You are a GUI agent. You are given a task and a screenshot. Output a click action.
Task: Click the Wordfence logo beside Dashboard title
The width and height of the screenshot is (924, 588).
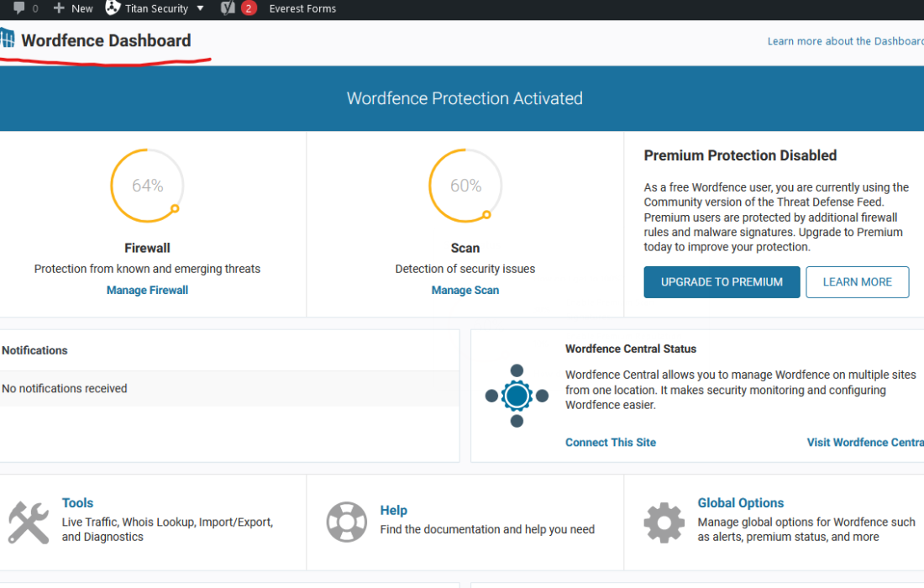point(7,39)
